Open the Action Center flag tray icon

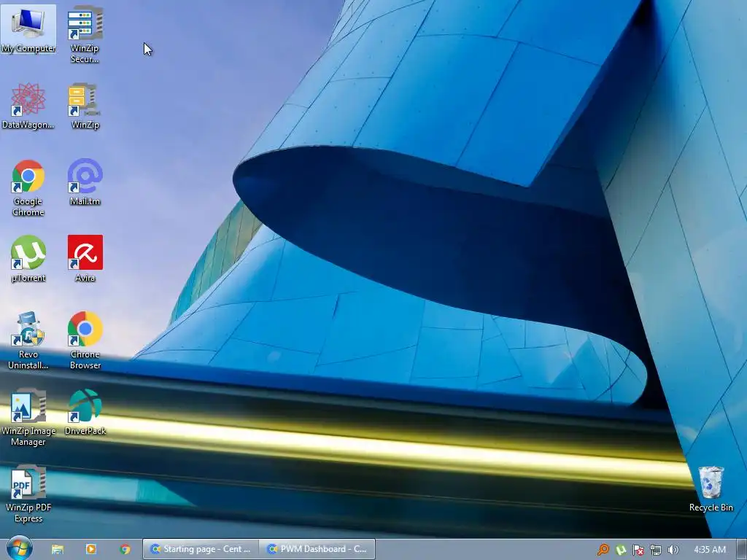click(x=638, y=550)
